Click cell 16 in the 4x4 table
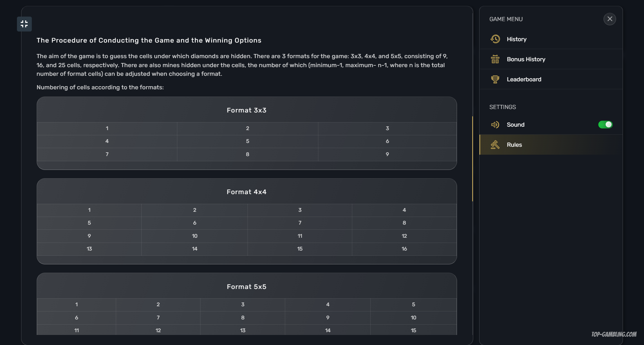The image size is (644, 345). pyautogui.click(x=404, y=249)
